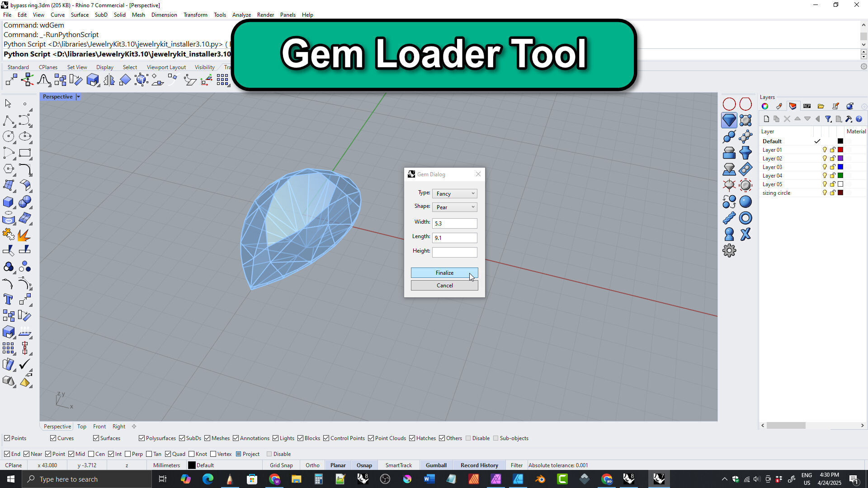Click the gem tool icon in jewelry toolbar

(x=729, y=120)
